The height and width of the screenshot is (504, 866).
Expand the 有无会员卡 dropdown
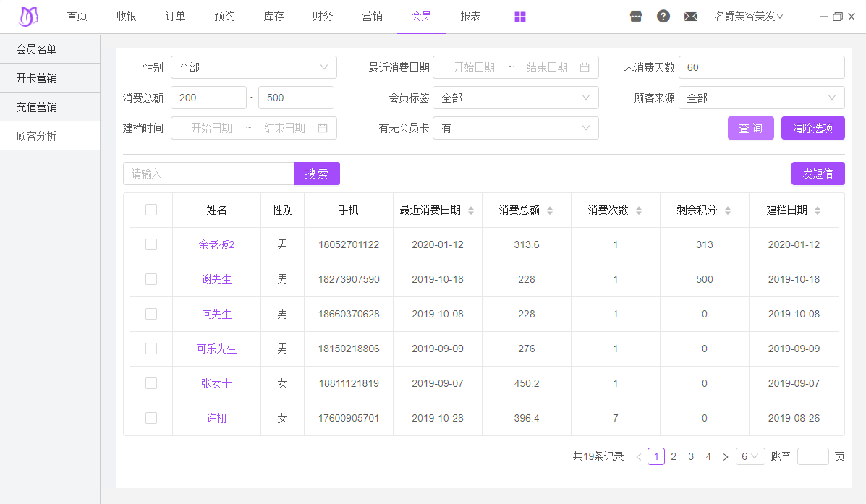point(515,128)
